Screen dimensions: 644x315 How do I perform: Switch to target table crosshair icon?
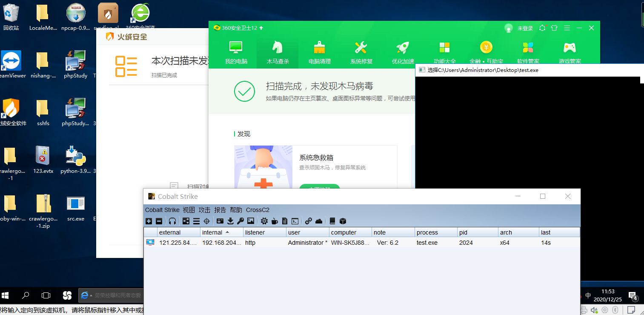pyautogui.click(x=206, y=221)
